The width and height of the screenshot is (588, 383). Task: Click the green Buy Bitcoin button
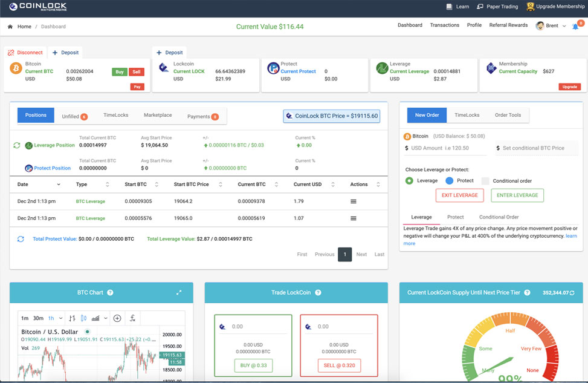[120, 72]
